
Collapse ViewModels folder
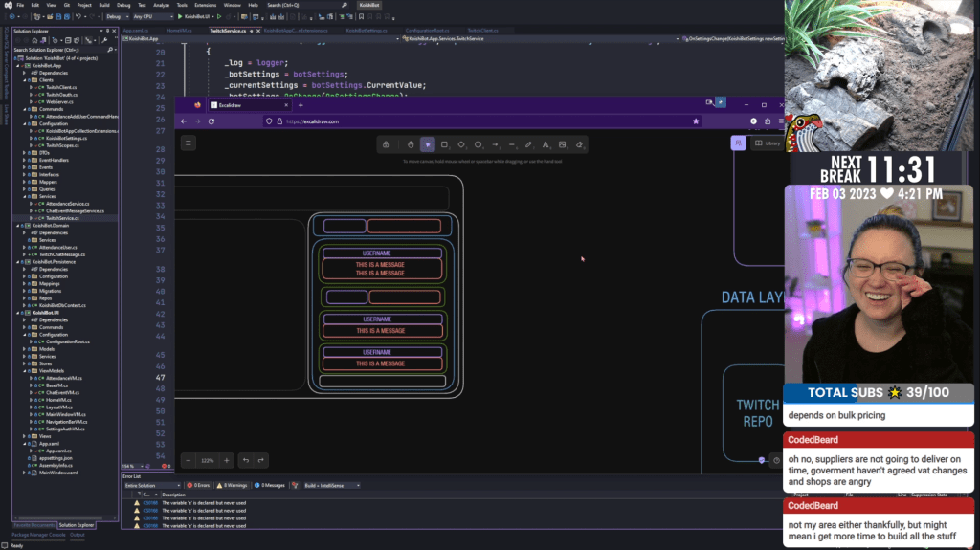(25, 370)
